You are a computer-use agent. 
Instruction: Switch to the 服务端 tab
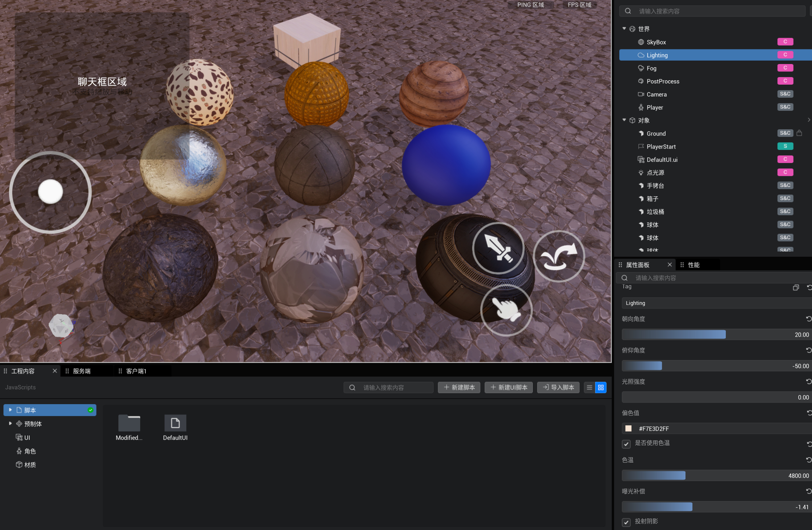[82, 371]
